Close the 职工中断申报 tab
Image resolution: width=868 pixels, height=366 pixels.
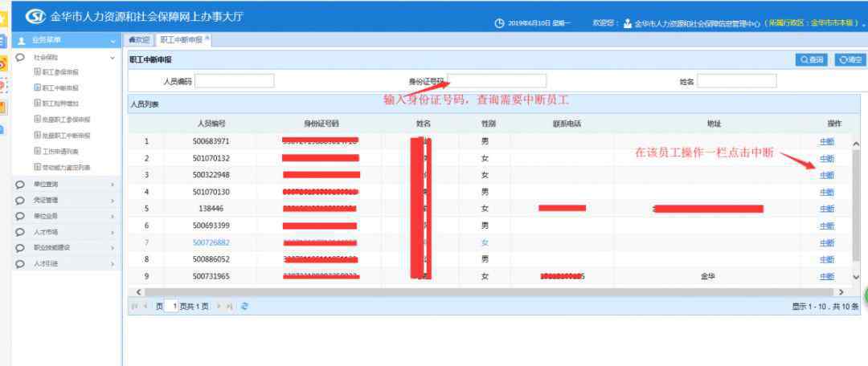point(207,38)
